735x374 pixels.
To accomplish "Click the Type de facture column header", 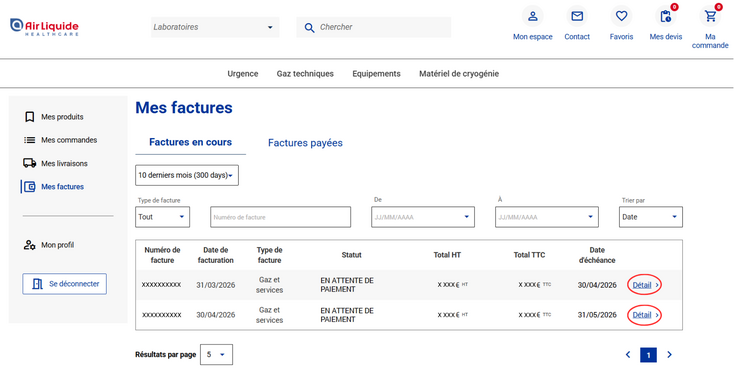I will click(270, 255).
